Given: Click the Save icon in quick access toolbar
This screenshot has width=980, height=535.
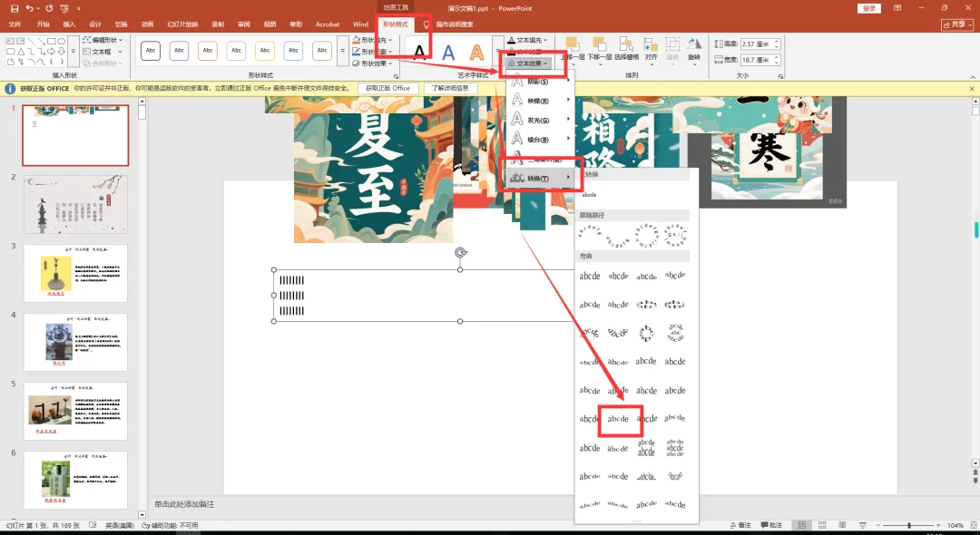Looking at the screenshot, I should tap(15, 9).
